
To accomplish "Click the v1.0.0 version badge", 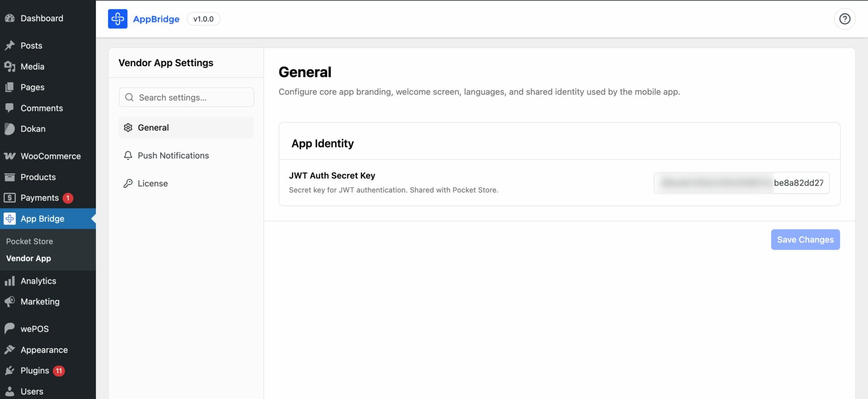I will [203, 19].
